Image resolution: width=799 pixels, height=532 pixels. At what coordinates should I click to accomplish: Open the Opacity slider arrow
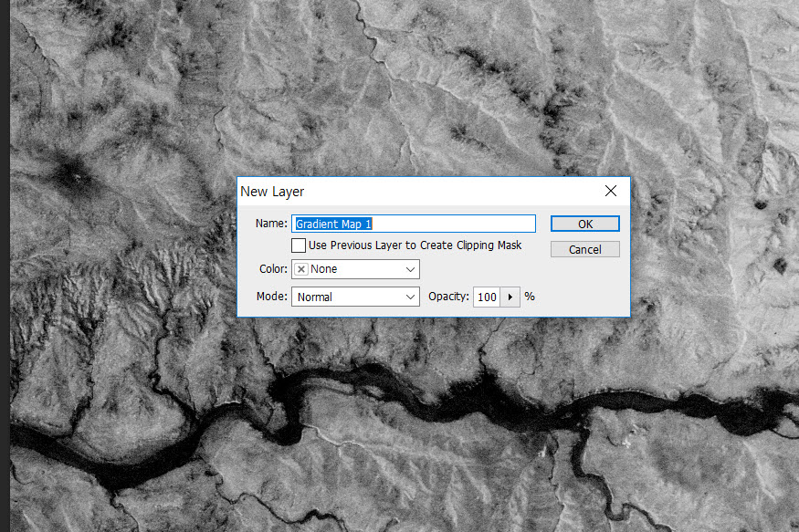click(x=510, y=297)
